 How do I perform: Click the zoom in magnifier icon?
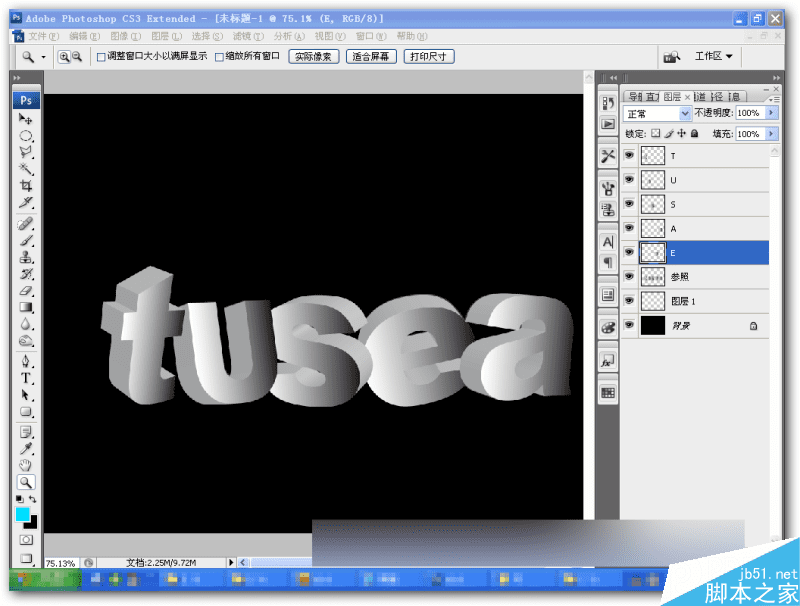64,57
